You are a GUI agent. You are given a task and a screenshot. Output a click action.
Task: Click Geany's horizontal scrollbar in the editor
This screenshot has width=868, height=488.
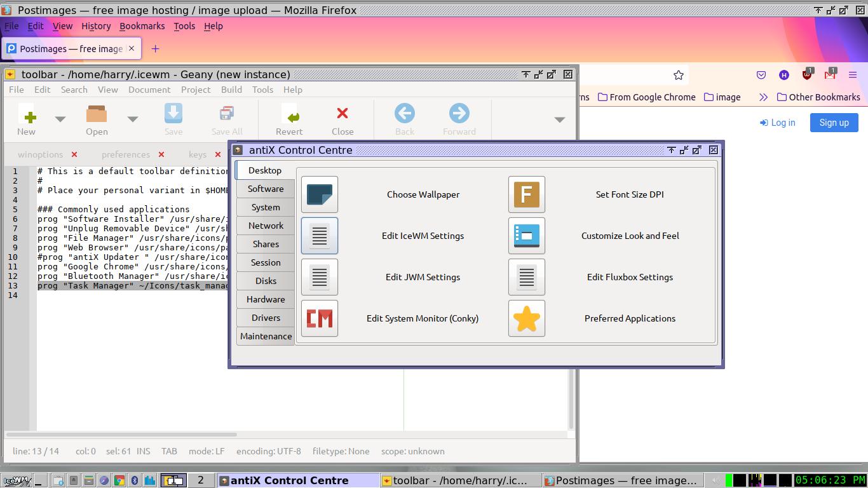tap(122, 435)
